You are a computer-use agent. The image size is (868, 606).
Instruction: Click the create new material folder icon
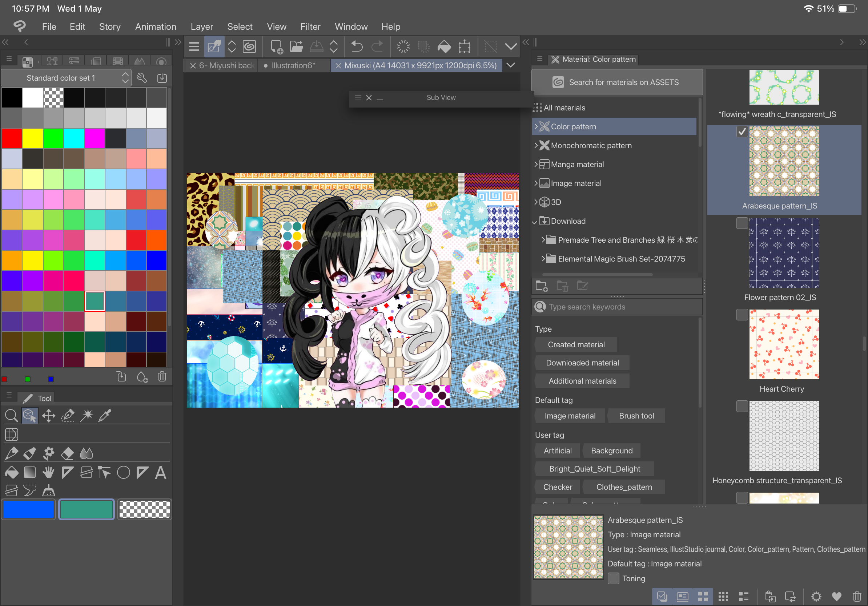click(542, 286)
